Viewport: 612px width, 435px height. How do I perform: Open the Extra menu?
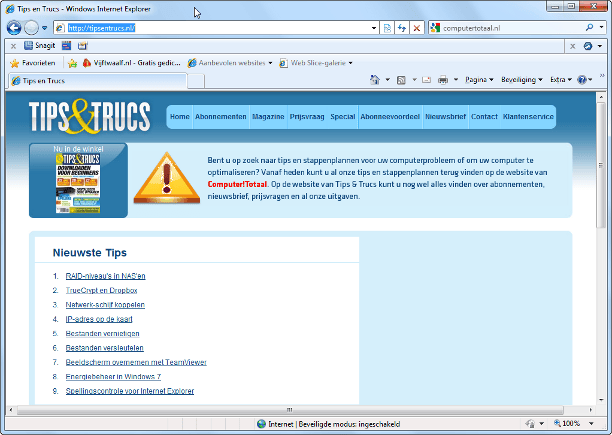[x=561, y=80]
